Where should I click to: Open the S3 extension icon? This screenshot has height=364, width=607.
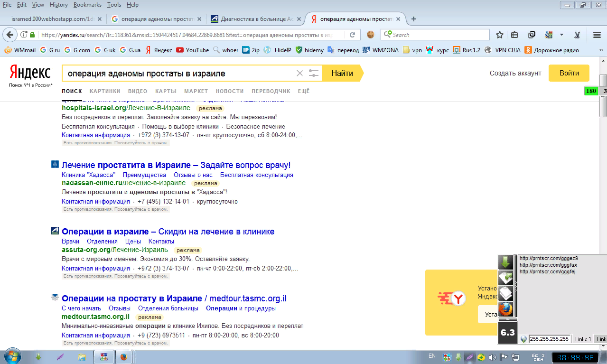tap(549, 35)
